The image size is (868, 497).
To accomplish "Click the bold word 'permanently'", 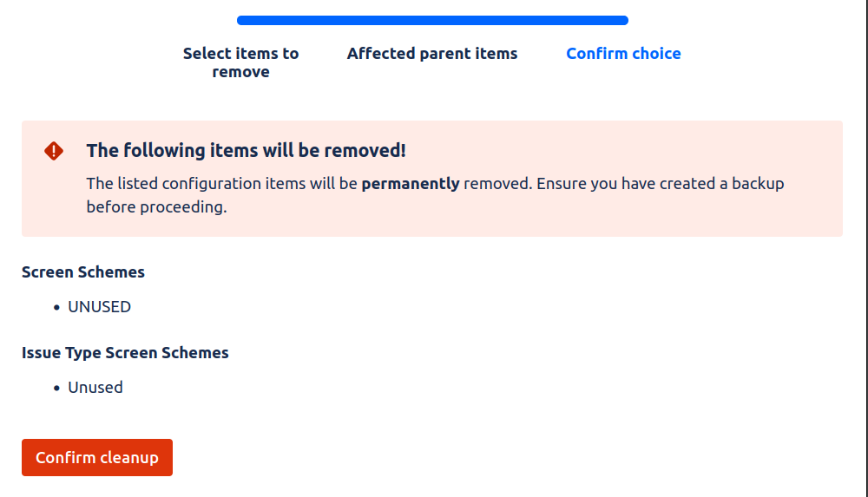I will (x=411, y=184).
